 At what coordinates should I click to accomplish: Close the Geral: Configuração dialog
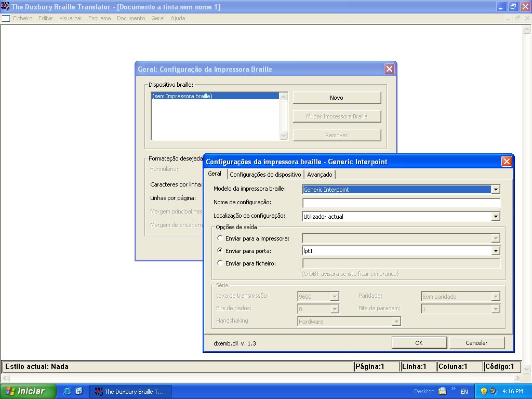(x=389, y=69)
